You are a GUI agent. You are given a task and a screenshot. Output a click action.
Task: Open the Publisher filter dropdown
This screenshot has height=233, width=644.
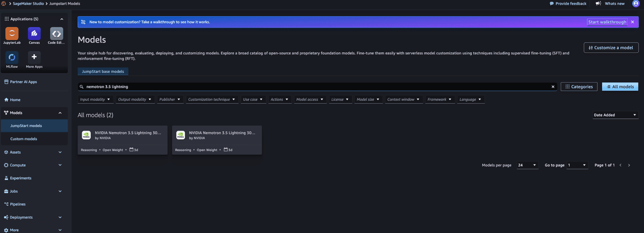pos(170,99)
